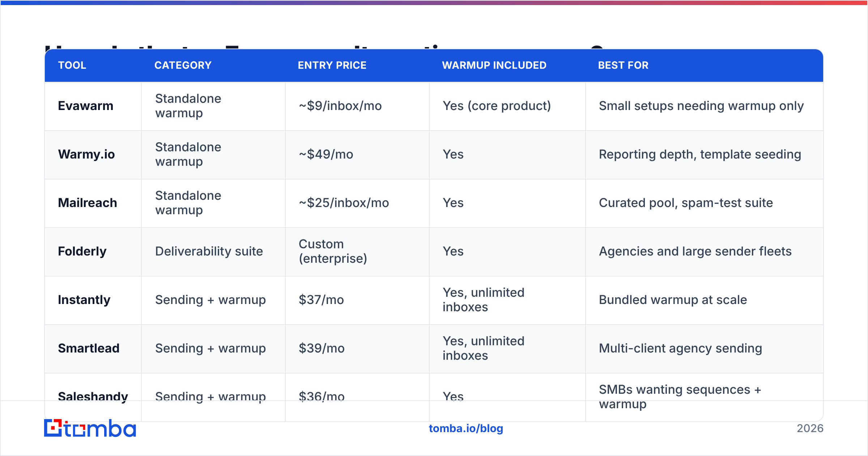This screenshot has width=868, height=456.
Task: Select the Warmy.io tool name
Action: coord(86,154)
